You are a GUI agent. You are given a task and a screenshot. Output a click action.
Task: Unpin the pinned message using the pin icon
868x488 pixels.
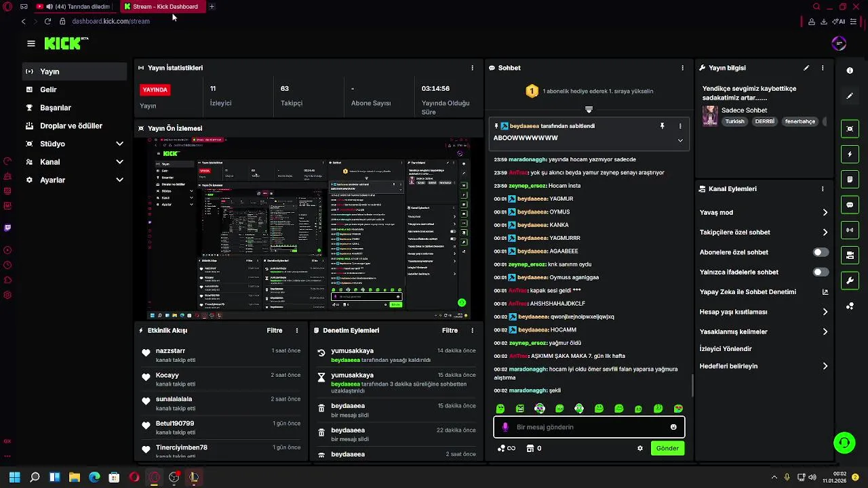click(663, 126)
